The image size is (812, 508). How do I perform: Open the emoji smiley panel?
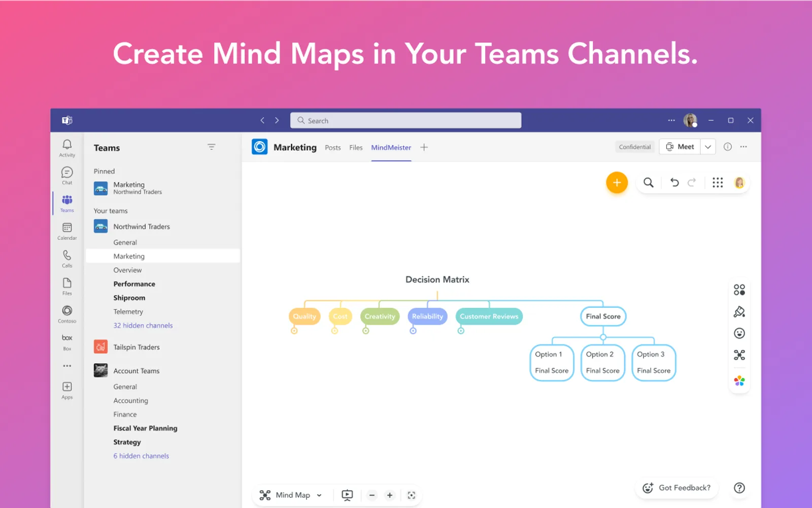click(x=739, y=333)
